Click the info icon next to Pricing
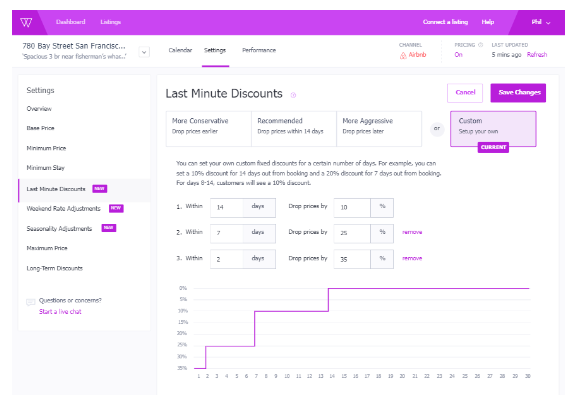Screen dimensions: 572x395 pyautogui.click(x=480, y=45)
